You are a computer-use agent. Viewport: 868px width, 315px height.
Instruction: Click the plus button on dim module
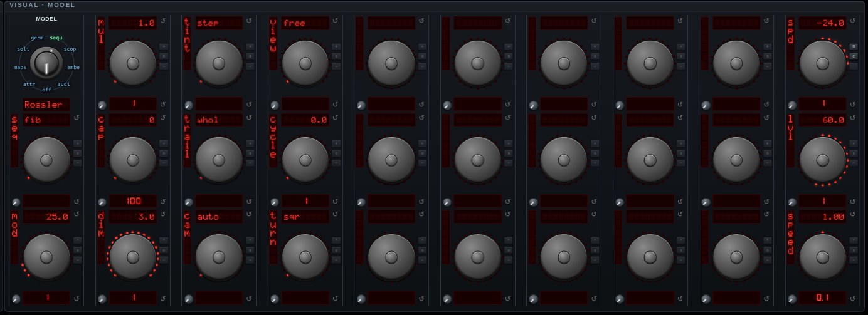[x=163, y=240]
